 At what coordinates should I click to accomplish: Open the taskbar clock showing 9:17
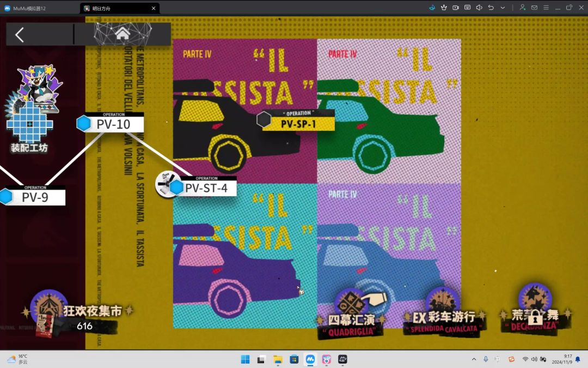[562, 359]
